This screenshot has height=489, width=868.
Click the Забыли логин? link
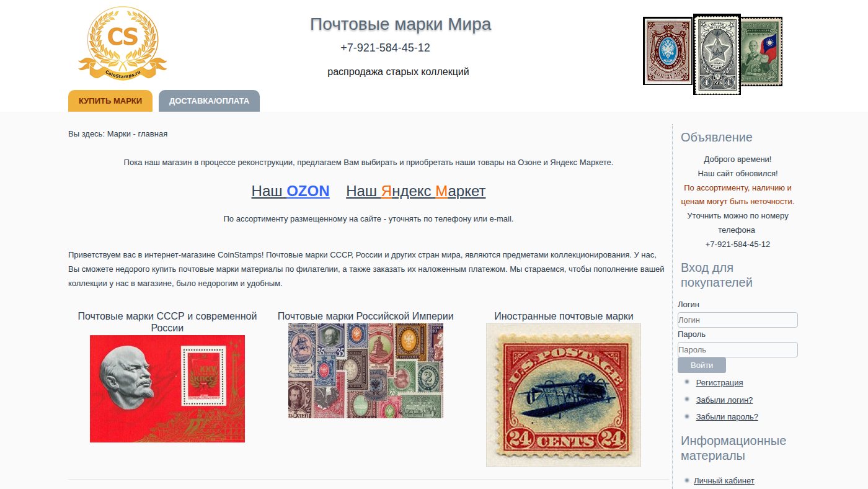[724, 400]
